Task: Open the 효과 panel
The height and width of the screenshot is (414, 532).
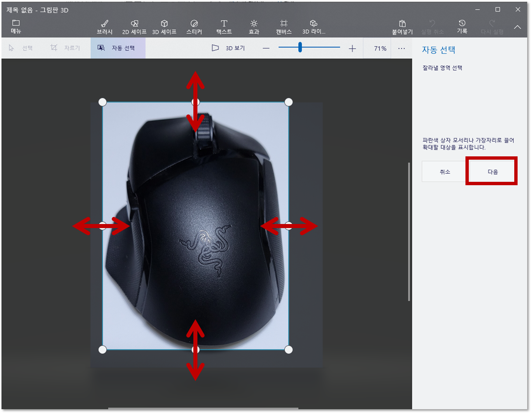Action: (254, 27)
